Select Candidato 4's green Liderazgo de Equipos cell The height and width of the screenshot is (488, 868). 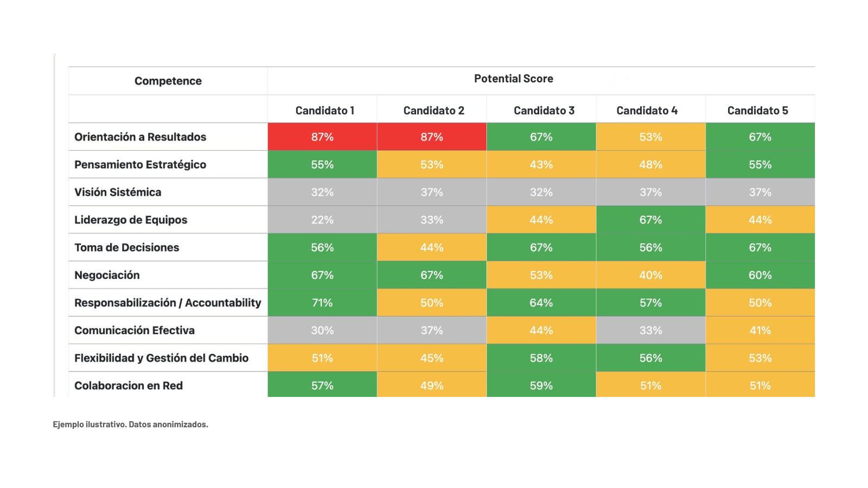click(x=650, y=220)
